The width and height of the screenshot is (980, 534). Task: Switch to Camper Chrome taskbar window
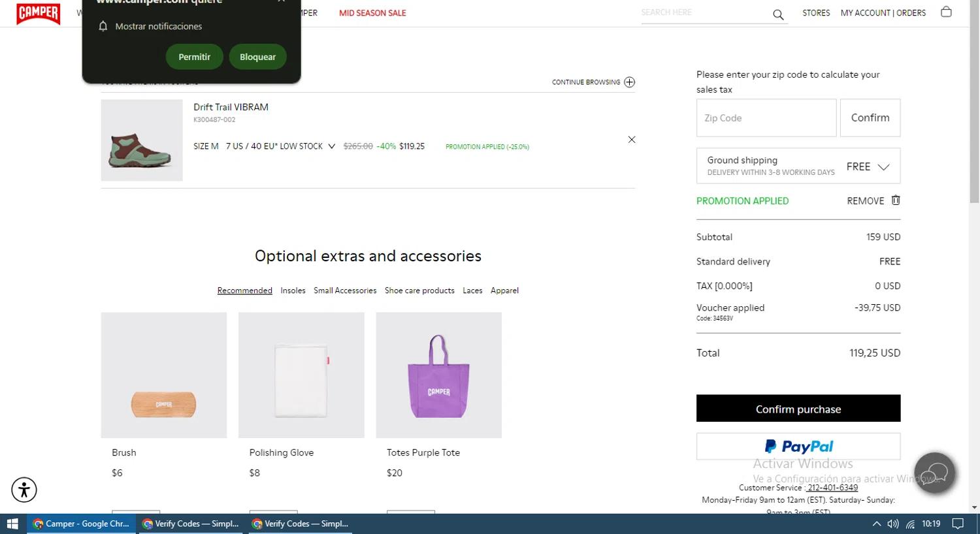pyautogui.click(x=82, y=524)
